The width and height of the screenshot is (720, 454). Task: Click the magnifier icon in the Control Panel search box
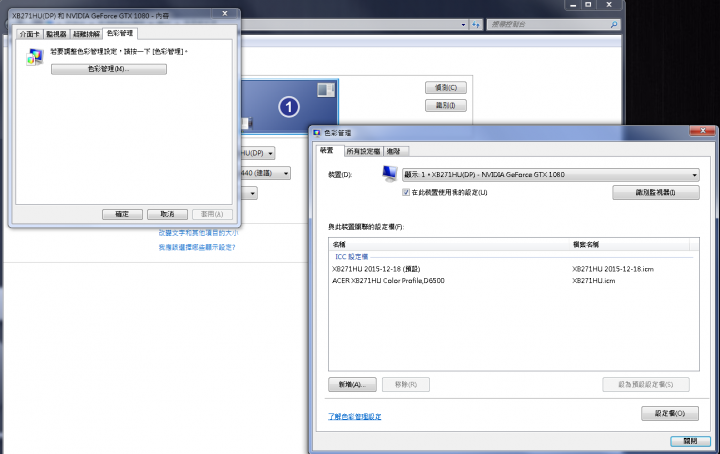point(614,24)
